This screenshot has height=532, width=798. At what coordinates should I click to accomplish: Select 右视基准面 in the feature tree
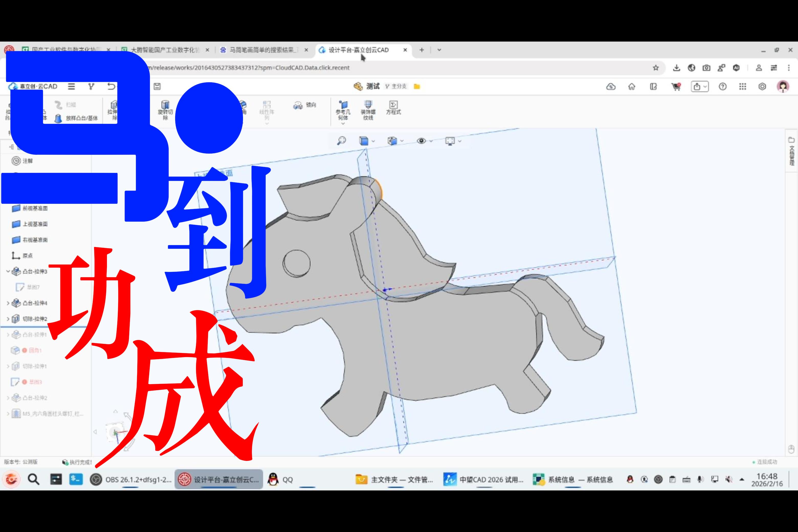pos(30,240)
